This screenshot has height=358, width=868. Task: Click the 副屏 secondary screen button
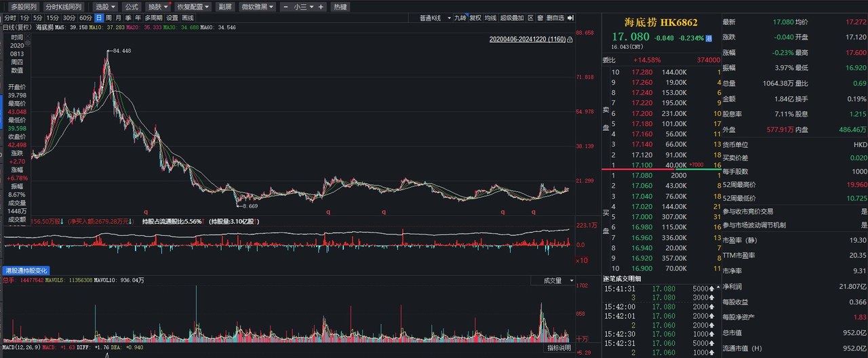tap(225, 7)
